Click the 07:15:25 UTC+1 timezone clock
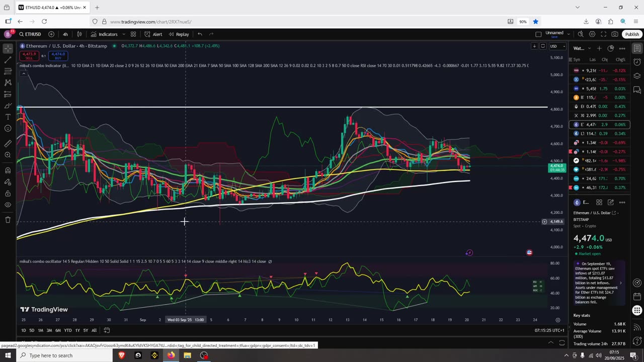The height and width of the screenshot is (362, 644). pyautogui.click(x=549, y=330)
